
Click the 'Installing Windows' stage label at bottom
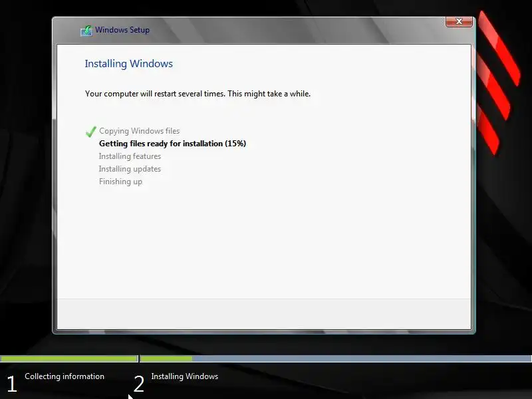click(x=185, y=376)
